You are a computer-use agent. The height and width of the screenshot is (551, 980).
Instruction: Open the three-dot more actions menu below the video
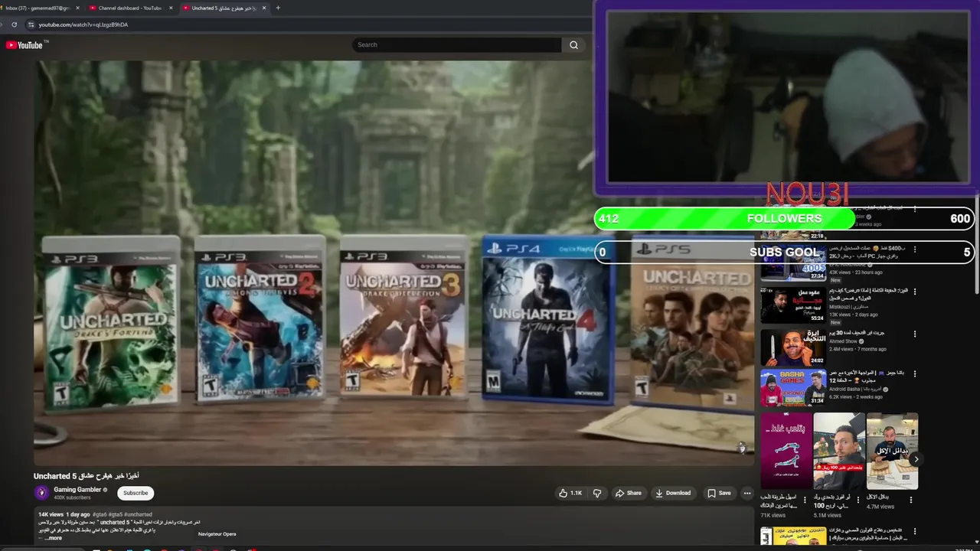click(x=747, y=494)
